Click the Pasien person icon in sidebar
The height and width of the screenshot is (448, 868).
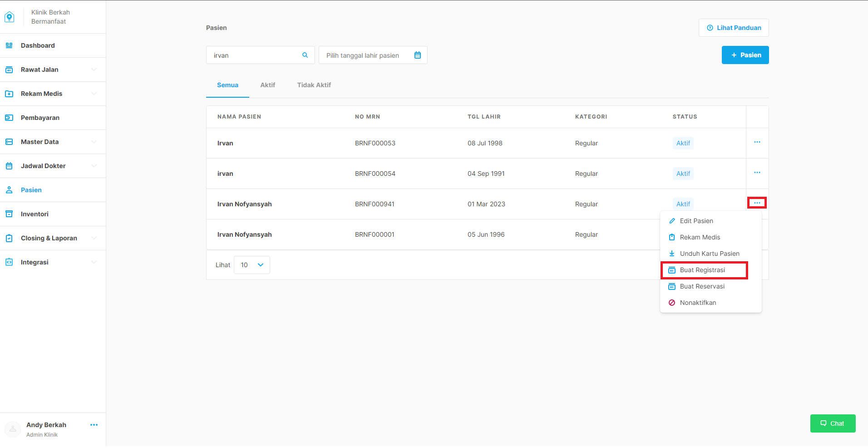9,190
